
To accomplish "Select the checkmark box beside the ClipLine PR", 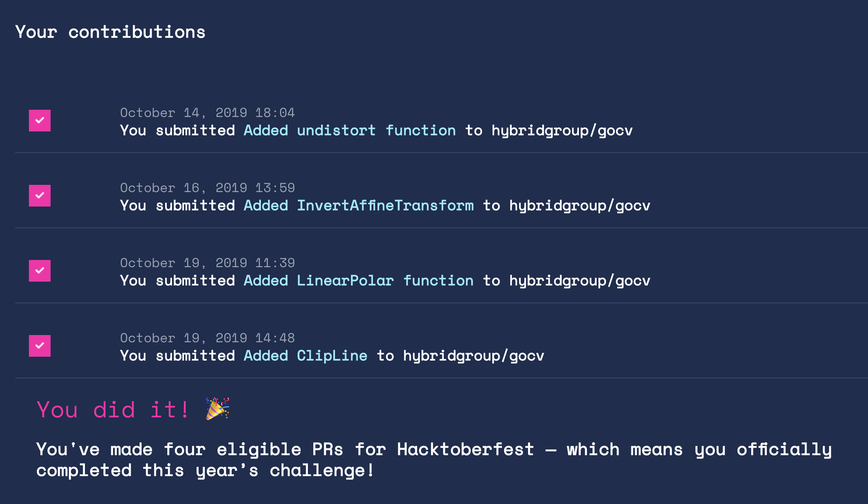I will coord(40,346).
